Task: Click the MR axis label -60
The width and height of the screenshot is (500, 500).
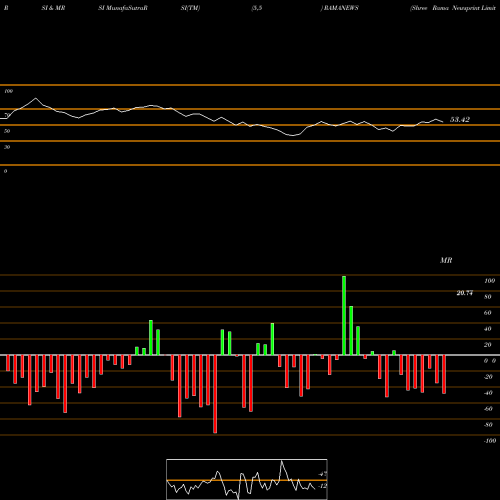Action: 488,409
